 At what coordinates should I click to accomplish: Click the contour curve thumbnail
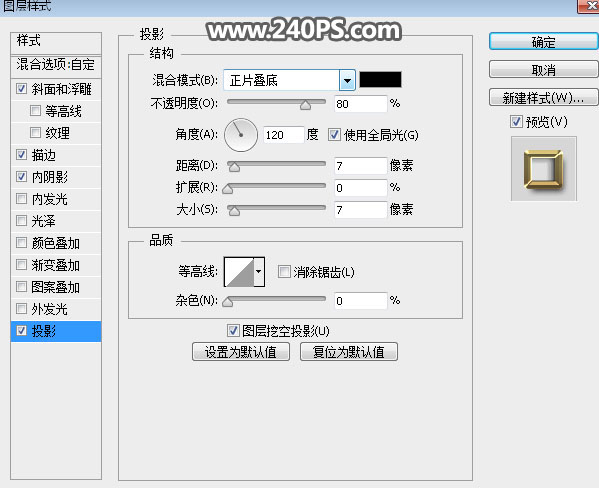tap(239, 272)
